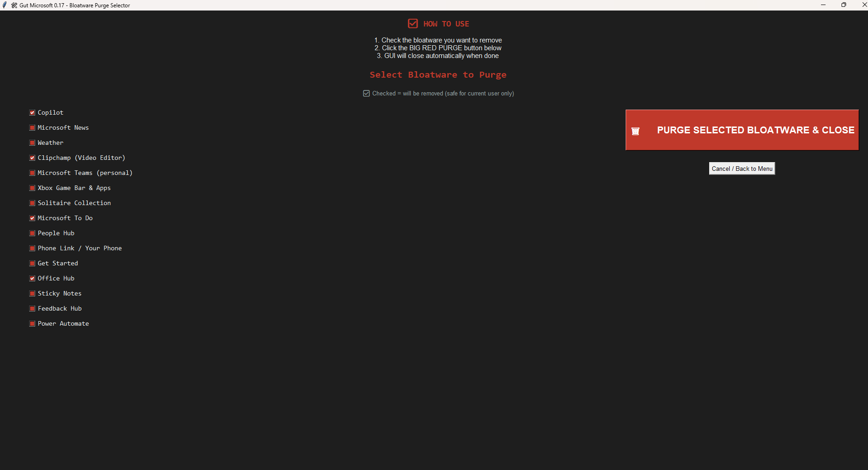
Task: Enable Weather for removal
Action: (x=32, y=143)
